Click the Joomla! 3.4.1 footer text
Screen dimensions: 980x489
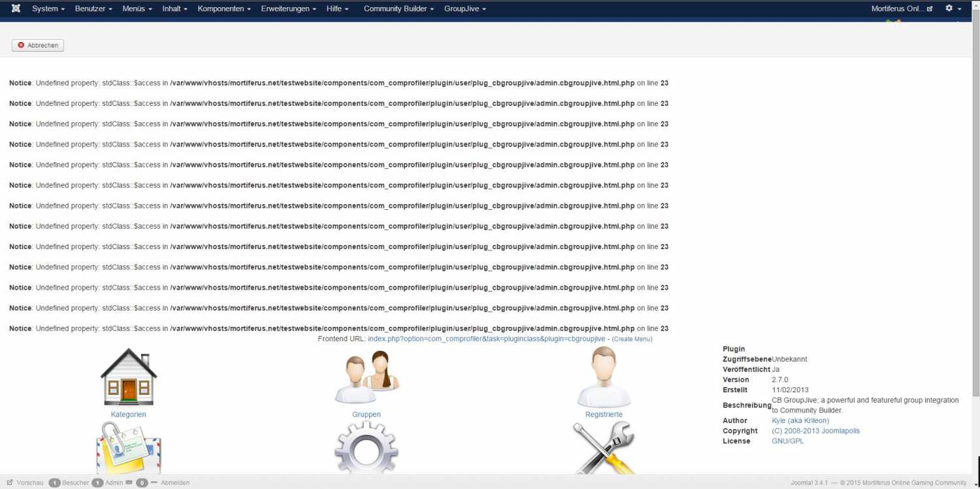pyautogui.click(x=809, y=482)
